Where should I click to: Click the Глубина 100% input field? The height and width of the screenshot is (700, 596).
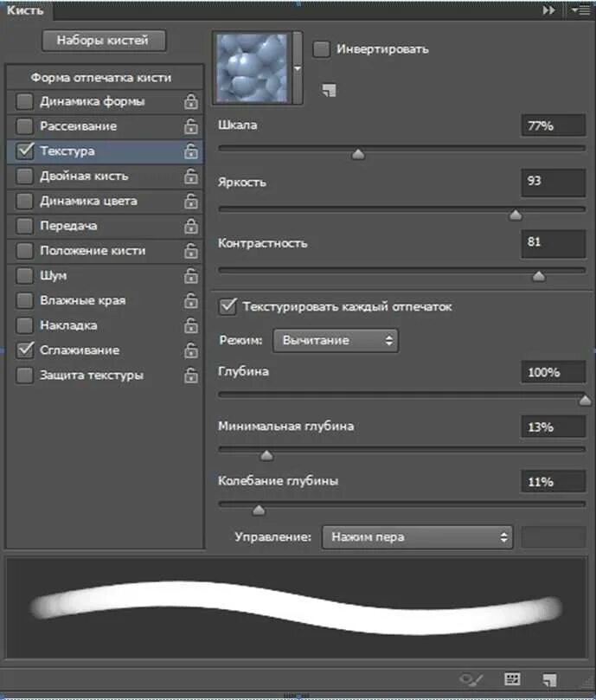tap(553, 372)
